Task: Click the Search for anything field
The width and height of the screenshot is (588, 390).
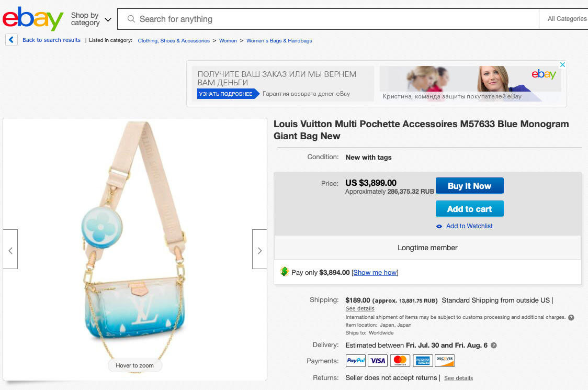Action: 335,19
